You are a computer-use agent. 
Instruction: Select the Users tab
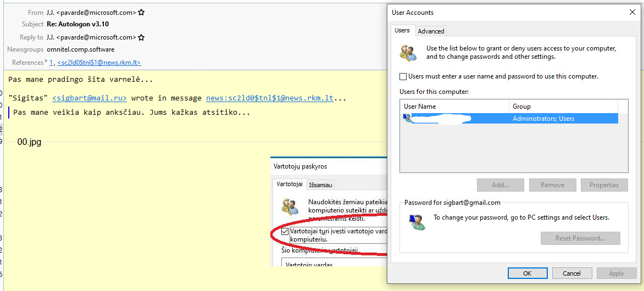click(x=402, y=31)
